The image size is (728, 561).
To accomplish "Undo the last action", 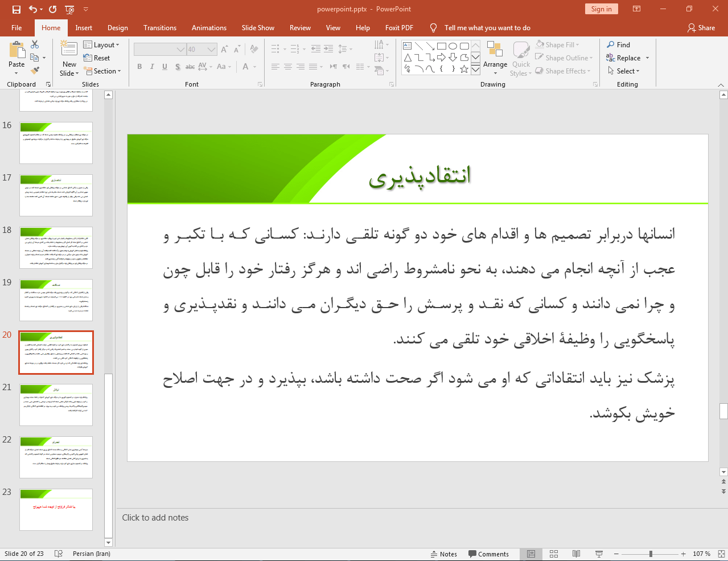I will click(x=33, y=9).
